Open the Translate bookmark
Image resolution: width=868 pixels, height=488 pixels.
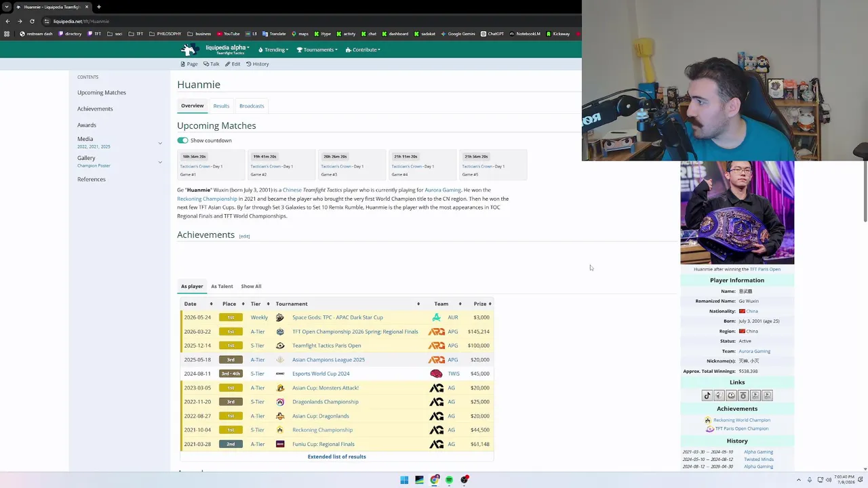click(x=274, y=34)
